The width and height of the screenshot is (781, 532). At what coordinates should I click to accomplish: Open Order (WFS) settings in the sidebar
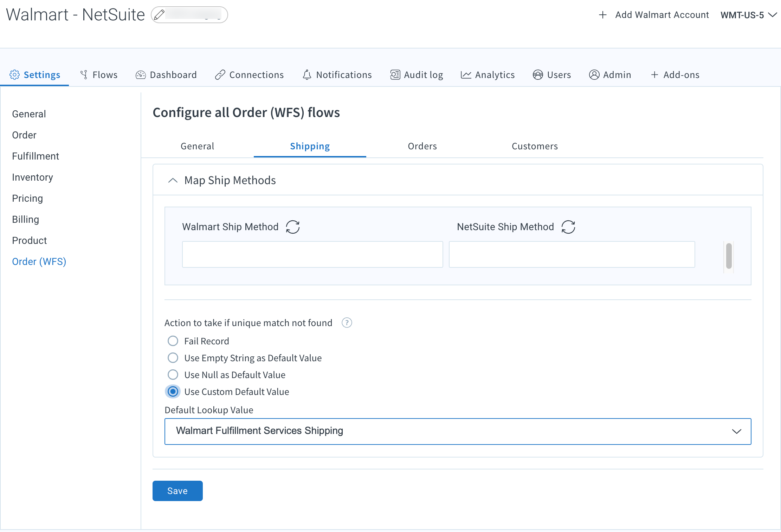point(39,261)
